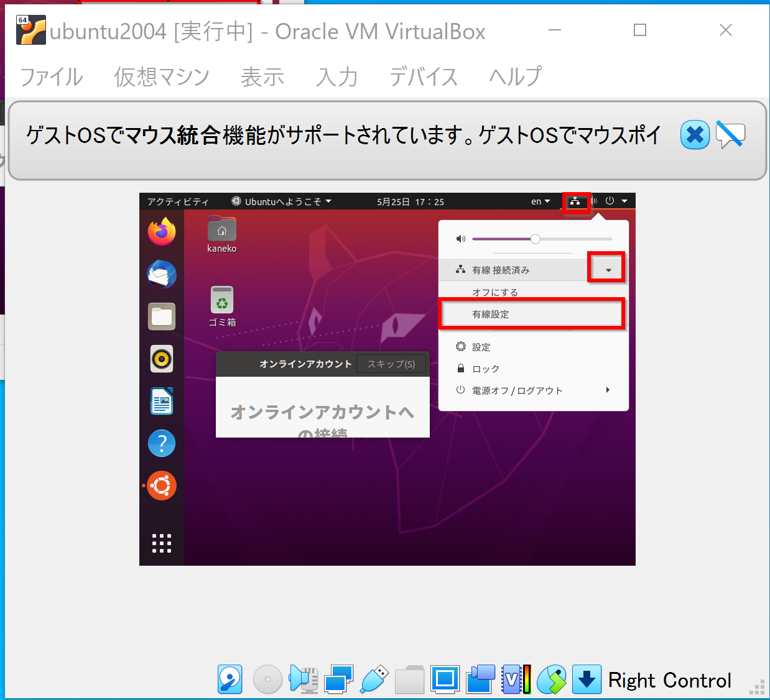
Task: Close the system menu via top-bar arrow
Action: 624,201
